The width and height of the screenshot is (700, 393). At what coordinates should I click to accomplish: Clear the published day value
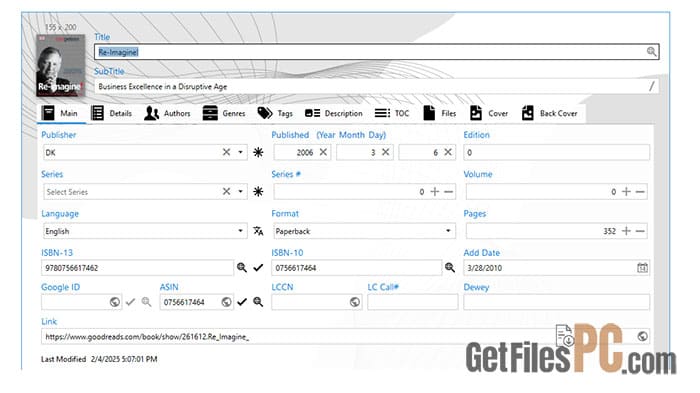coord(448,152)
